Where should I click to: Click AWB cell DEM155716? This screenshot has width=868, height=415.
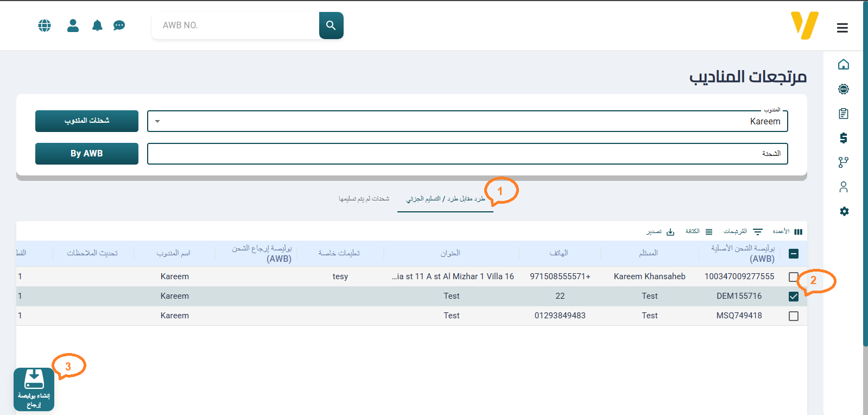(x=739, y=296)
